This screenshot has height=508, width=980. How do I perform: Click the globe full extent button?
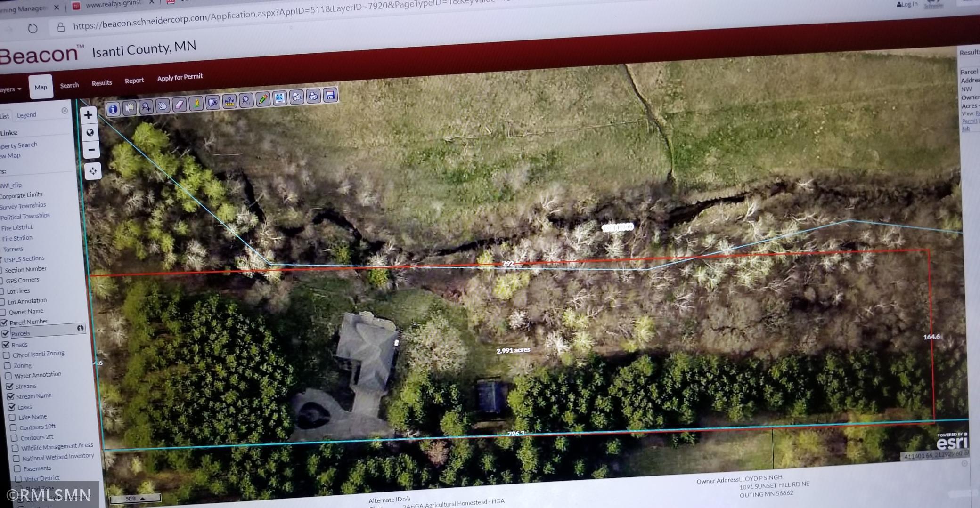click(x=90, y=132)
